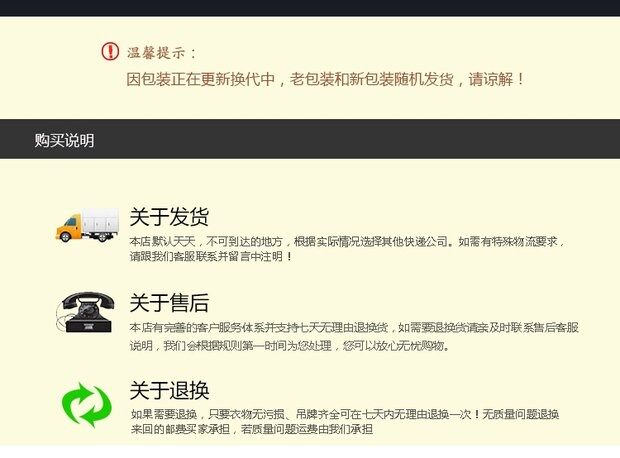Click the red exclamation warning icon

coord(110,51)
